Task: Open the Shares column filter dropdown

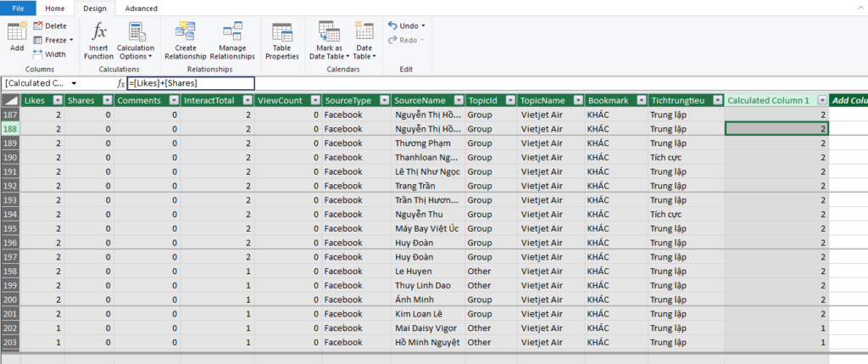Action: (x=107, y=100)
